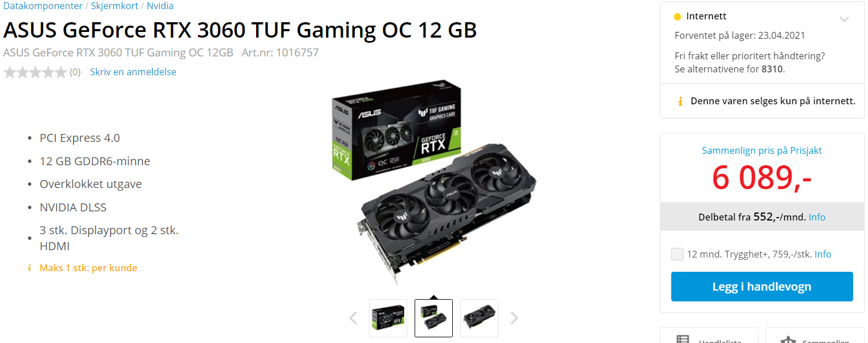The width and height of the screenshot is (868, 343).
Task: Select third thumbnail showing the card alone
Action: 479,318
